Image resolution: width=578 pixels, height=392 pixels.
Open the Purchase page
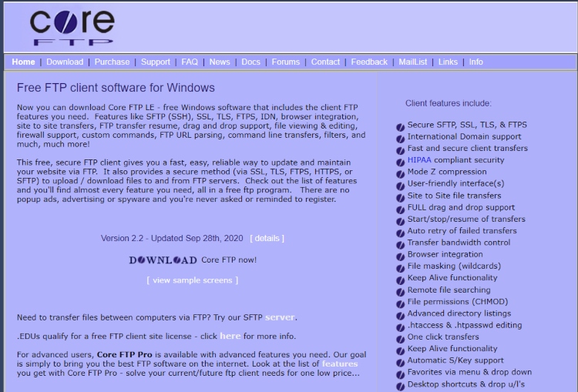(112, 62)
